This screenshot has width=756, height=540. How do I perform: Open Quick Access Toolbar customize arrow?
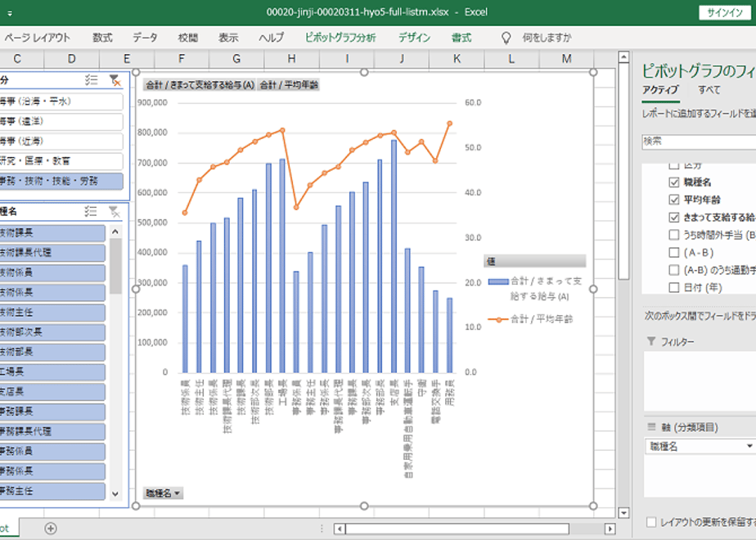pyautogui.click(x=10, y=13)
